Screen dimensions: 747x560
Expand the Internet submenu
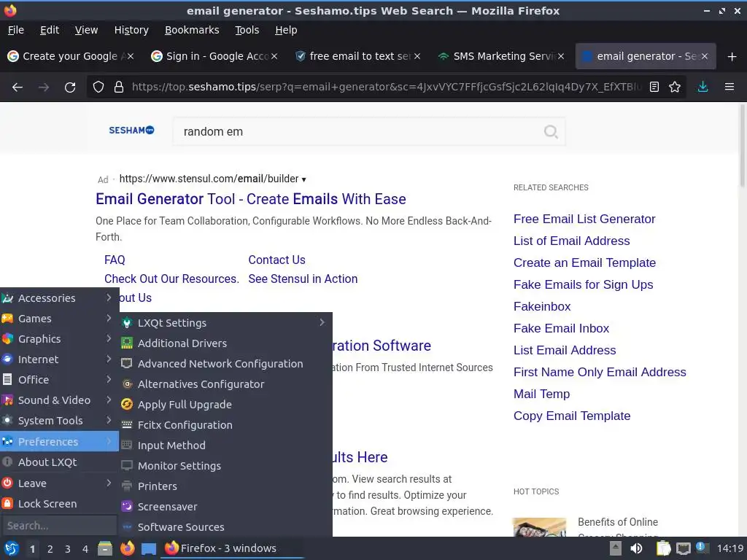pyautogui.click(x=59, y=359)
